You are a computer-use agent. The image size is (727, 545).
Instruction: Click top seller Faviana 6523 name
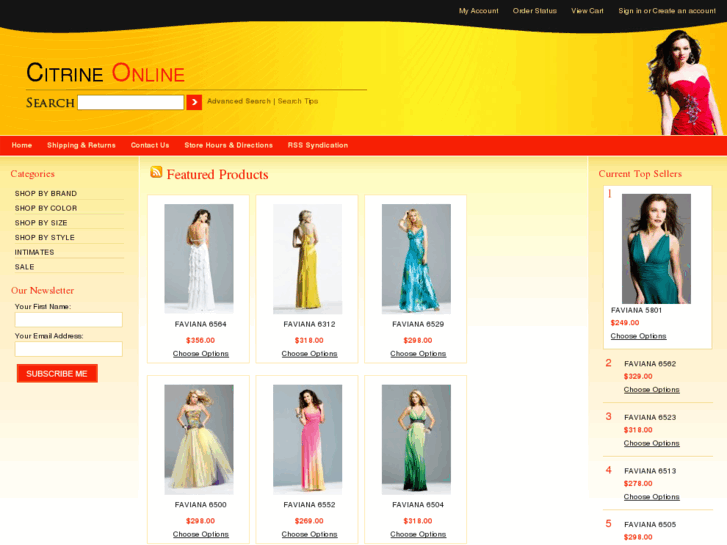(x=650, y=417)
